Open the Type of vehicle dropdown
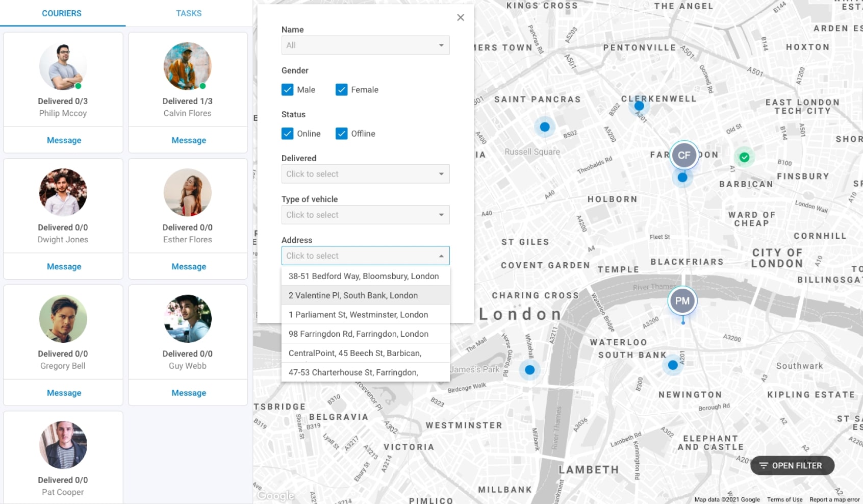The height and width of the screenshot is (504, 863). point(365,215)
